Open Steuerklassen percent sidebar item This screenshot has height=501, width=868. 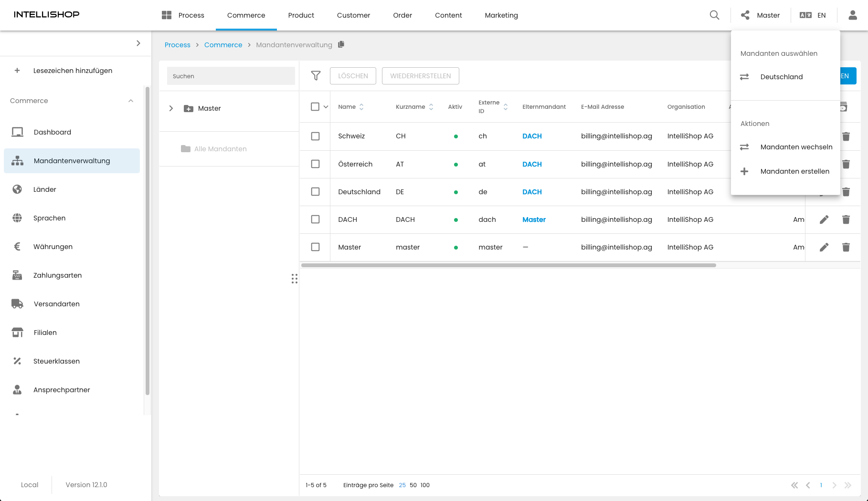72,361
